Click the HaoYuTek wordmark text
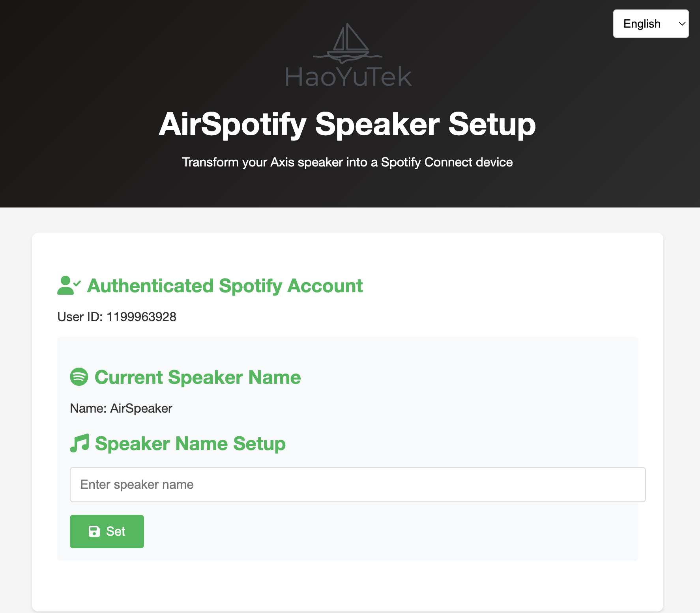This screenshot has height=613, width=700. click(348, 77)
